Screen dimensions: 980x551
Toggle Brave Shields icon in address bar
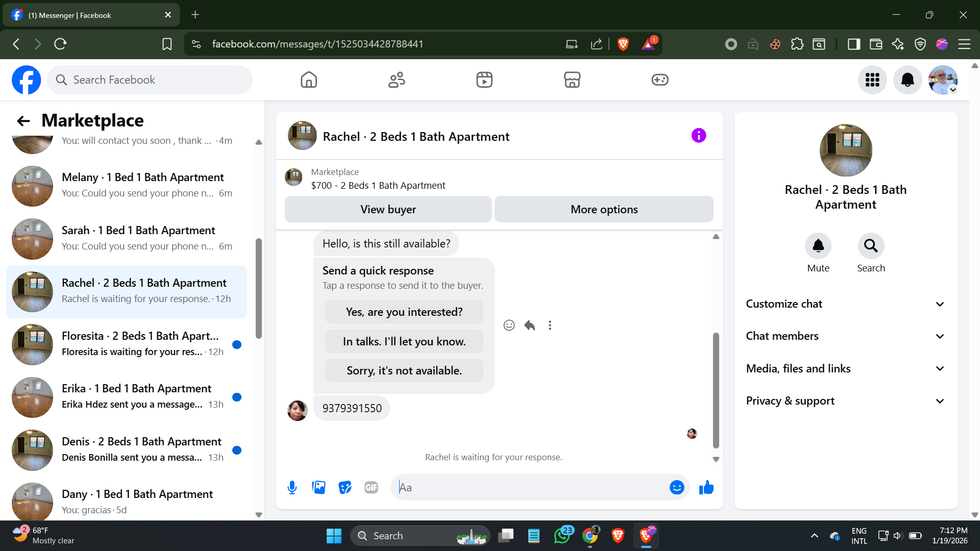[623, 44]
